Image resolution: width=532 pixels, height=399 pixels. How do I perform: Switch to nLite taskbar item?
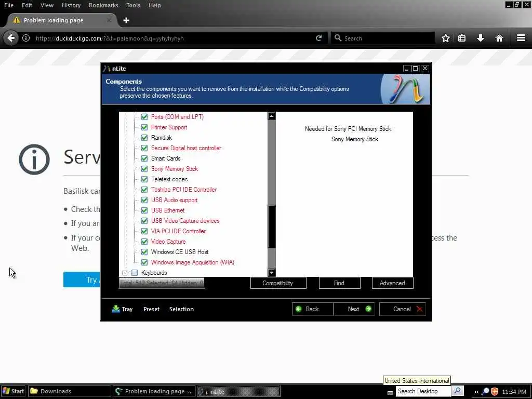(x=239, y=392)
